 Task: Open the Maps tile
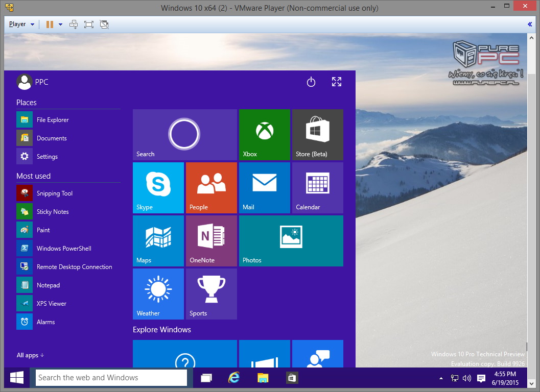[x=158, y=240]
